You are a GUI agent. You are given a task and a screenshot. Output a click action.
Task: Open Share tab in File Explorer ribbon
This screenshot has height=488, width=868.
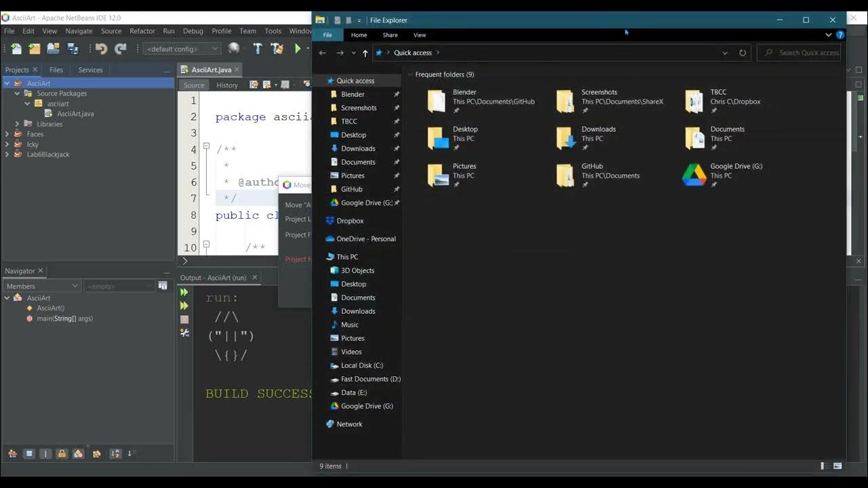(390, 35)
